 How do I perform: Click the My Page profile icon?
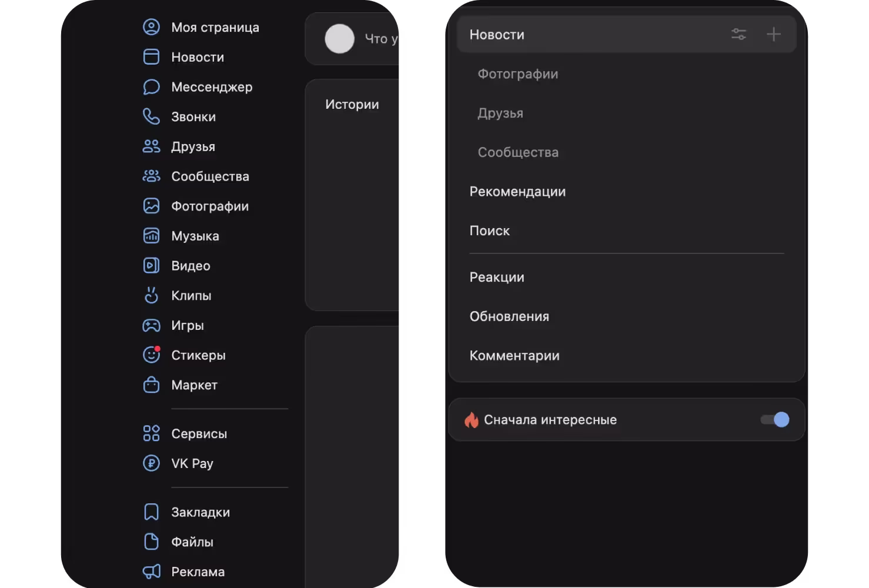[151, 27]
